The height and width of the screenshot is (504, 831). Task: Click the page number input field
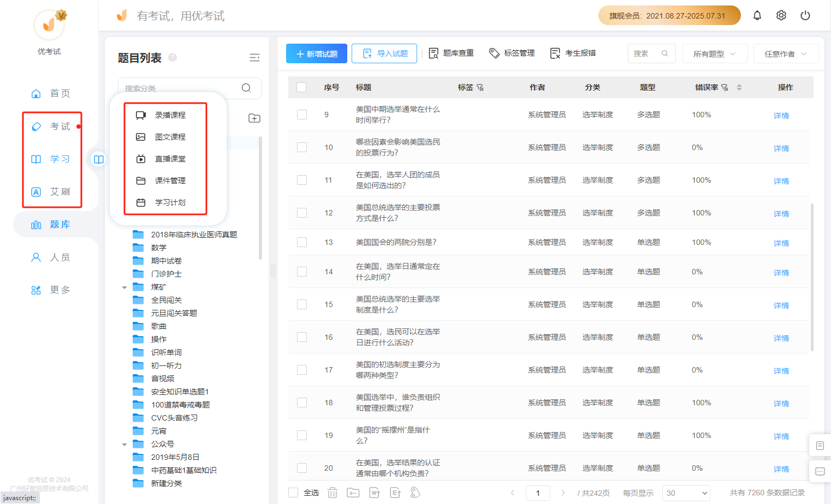coord(538,493)
